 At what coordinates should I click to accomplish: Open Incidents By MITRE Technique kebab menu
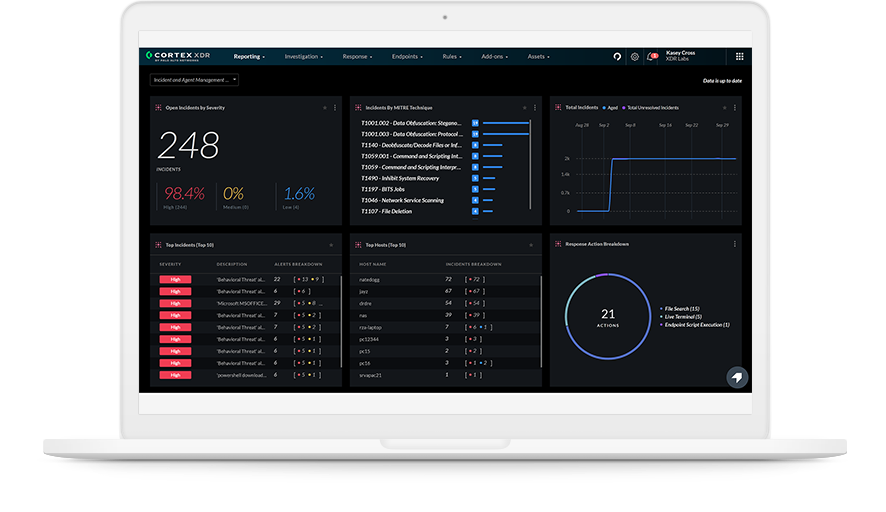(534, 107)
